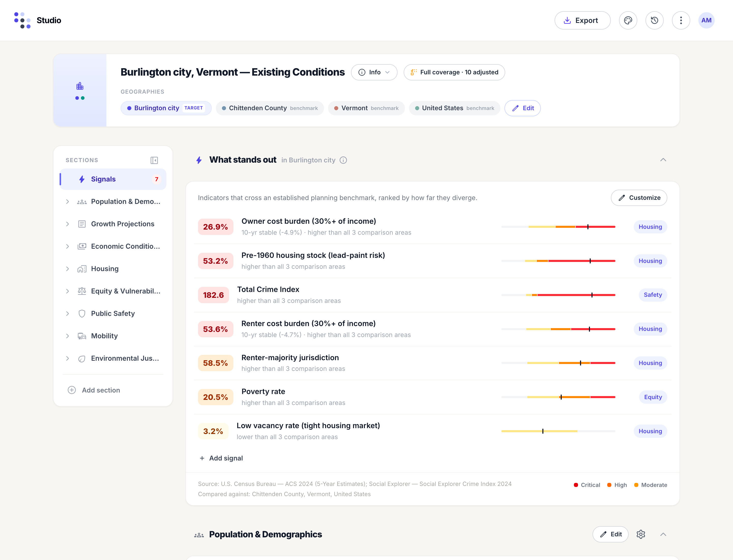The height and width of the screenshot is (560, 733).
Task: Go to Housing section in sidebar
Action: pos(113,269)
